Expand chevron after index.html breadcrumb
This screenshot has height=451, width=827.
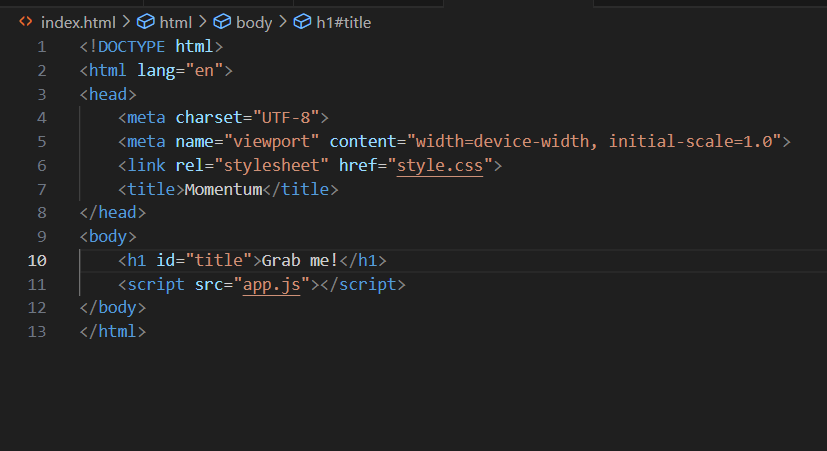tap(126, 22)
